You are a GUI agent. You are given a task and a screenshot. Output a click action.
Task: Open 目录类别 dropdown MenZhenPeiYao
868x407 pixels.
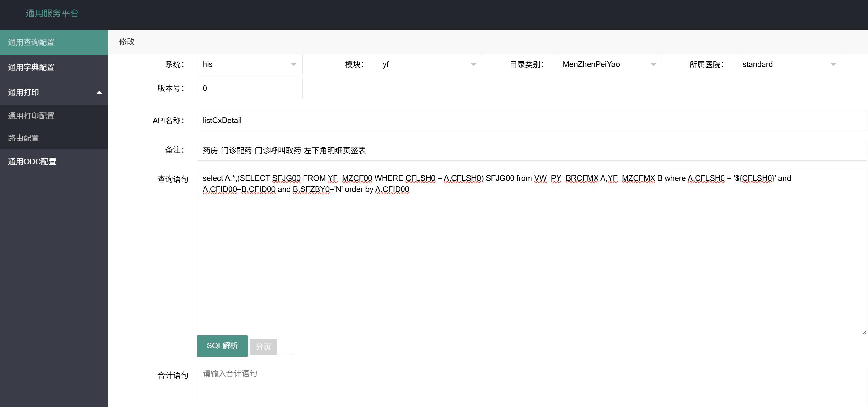point(609,64)
